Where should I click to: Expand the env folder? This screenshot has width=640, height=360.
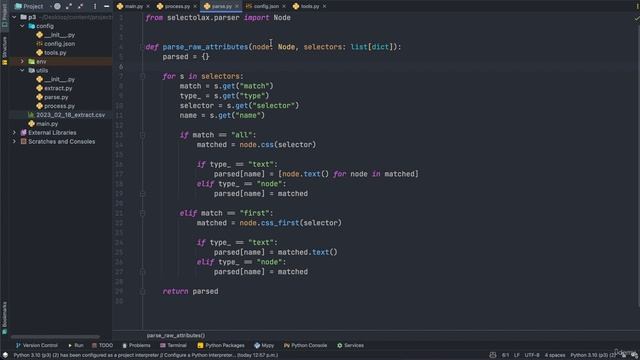pyautogui.click(x=22, y=61)
